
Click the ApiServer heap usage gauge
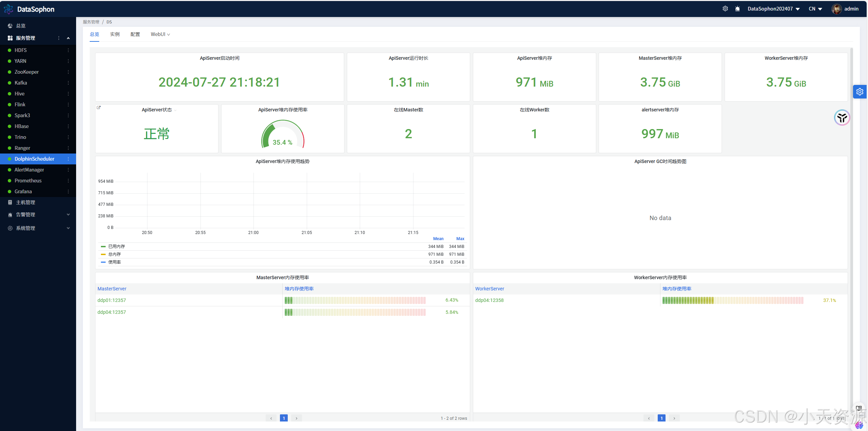(x=283, y=134)
